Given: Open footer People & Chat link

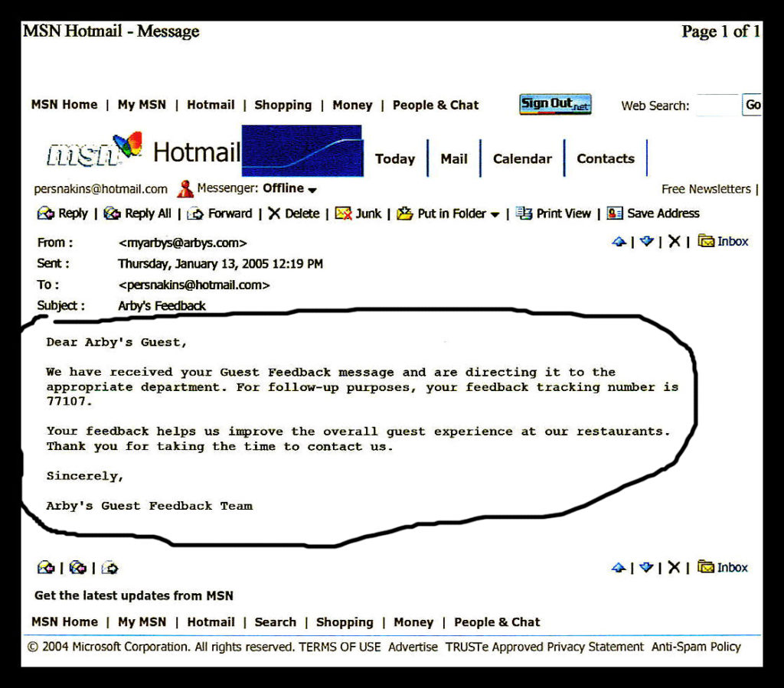Looking at the screenshot, I should (x=497, y=622).
